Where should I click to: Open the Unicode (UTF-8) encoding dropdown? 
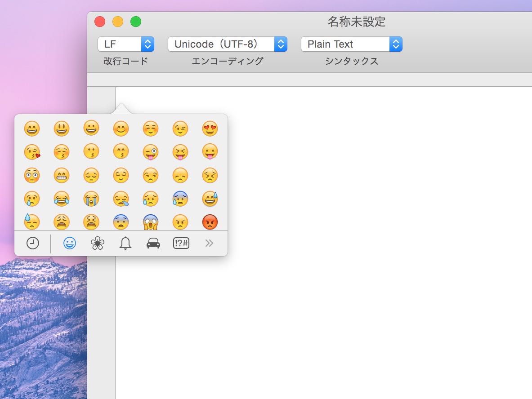tap(228, 44)
